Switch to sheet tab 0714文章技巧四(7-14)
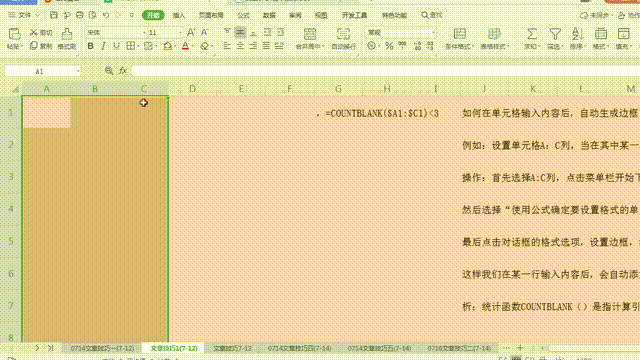The height and width of the screenshot is (360, 640). (299, 348)
